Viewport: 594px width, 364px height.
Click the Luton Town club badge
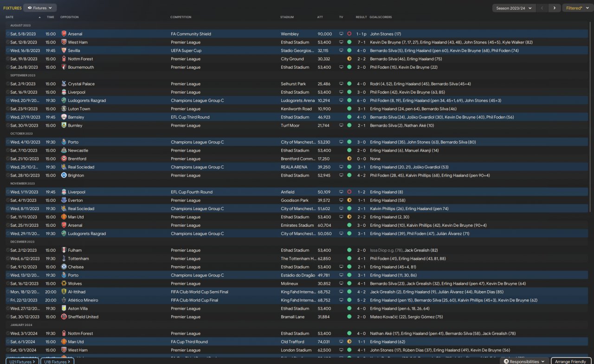point(64,109)
